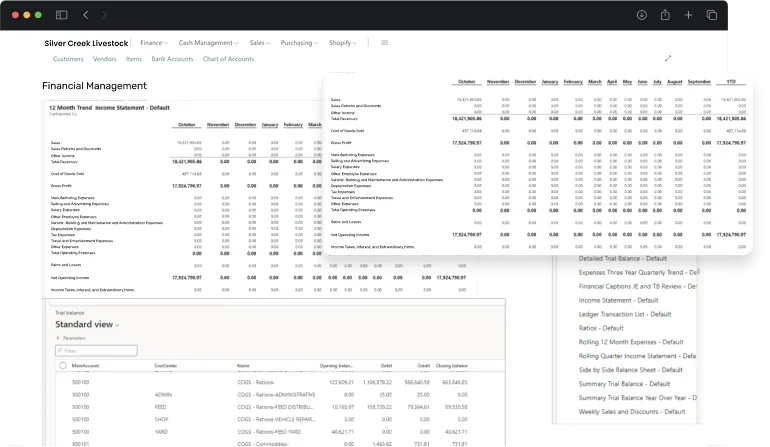Viewport: 770px width, 447px height.
Task: Open a new tab with plus icon
Action: tap(688, 15)
